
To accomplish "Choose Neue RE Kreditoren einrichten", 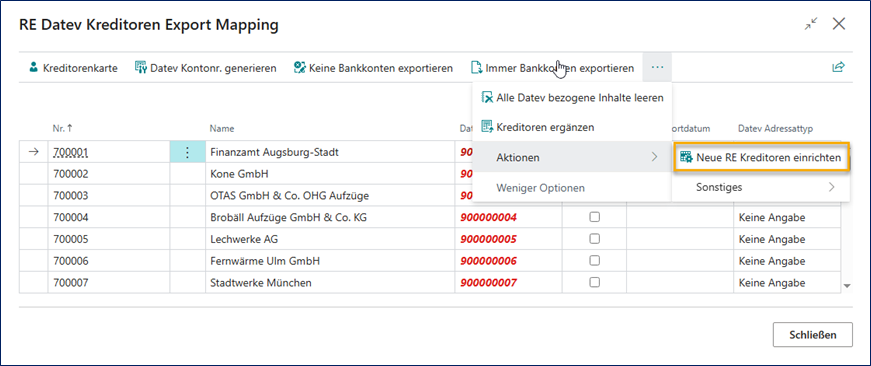I will click(x=761, y=158).
